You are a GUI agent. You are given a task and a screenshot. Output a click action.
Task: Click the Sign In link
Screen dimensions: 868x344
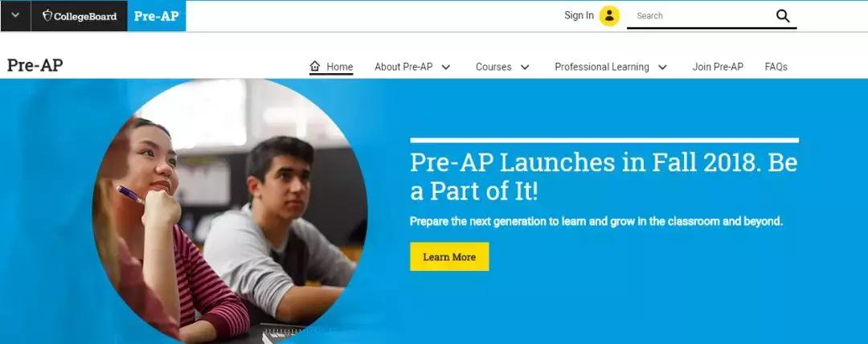tap(579, 15)
